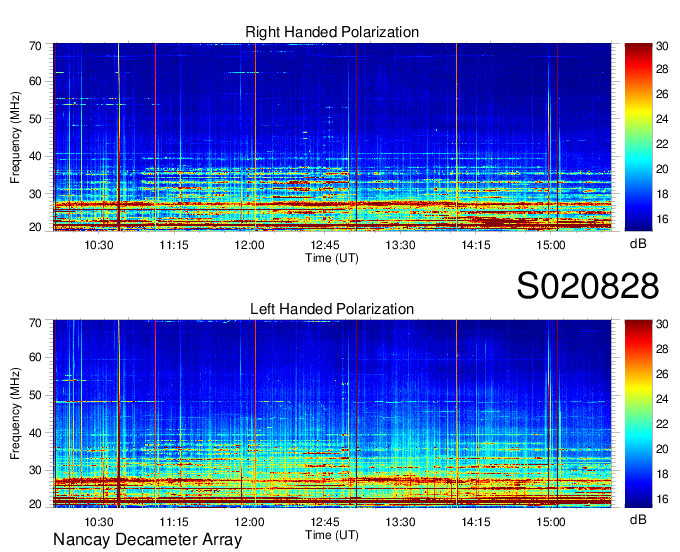Click the 50 MHz tick on the top plot
The width and height of the screenshot is (680, 552).
point(35,119)
